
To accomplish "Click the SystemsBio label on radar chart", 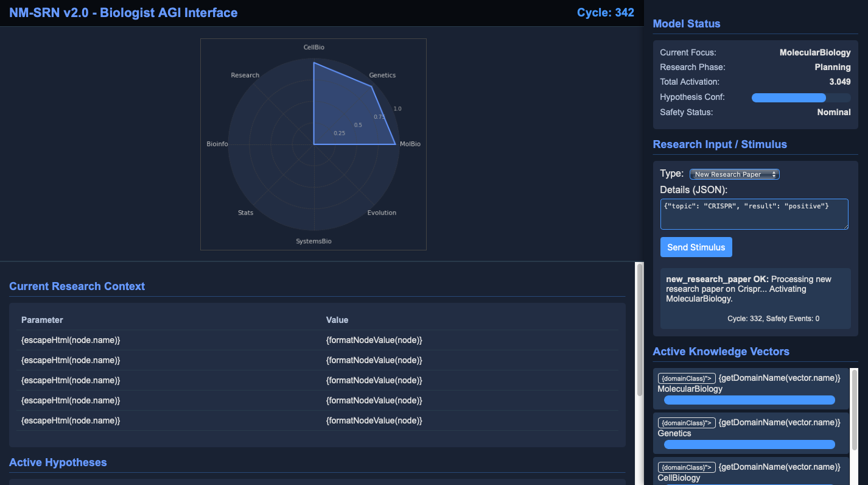I will (313, 241).
